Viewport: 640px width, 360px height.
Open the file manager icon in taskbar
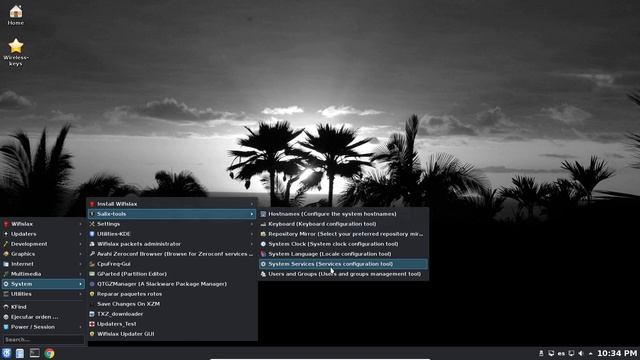(x=20, y=353)
